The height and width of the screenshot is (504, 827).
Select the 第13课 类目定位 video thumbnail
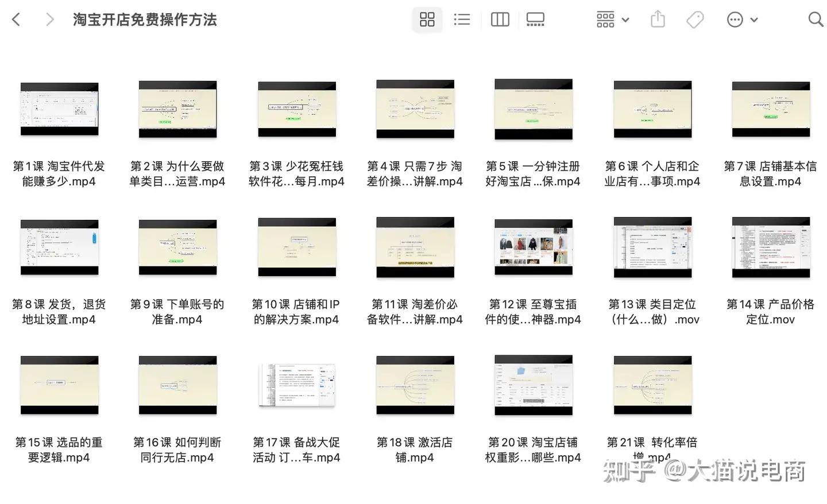[652, 247]
